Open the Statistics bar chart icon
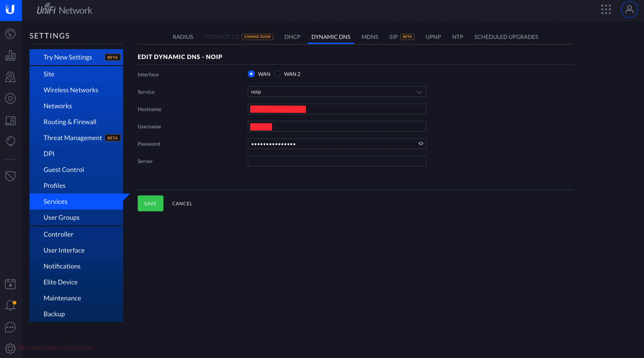The image size is (644, 358). 10,55
